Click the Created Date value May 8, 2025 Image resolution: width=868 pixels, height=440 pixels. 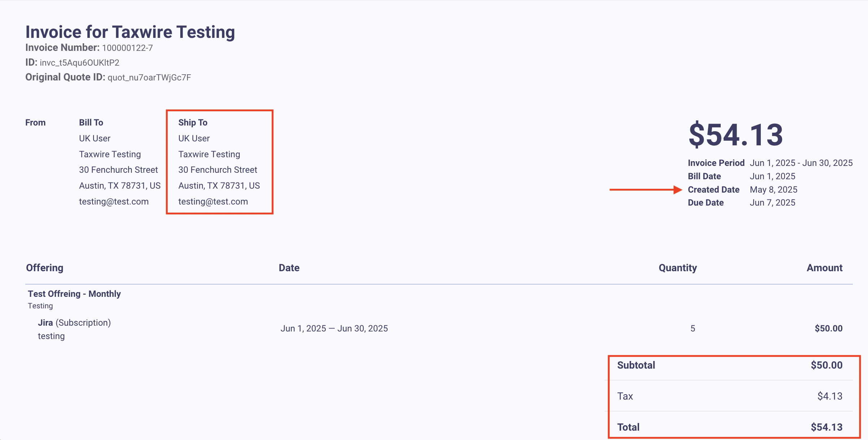(773, 190)
